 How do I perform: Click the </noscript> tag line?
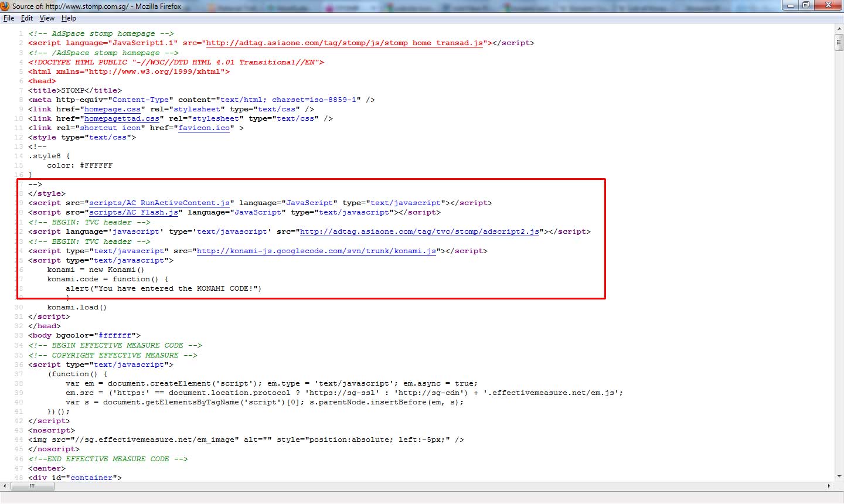[54, 449]
